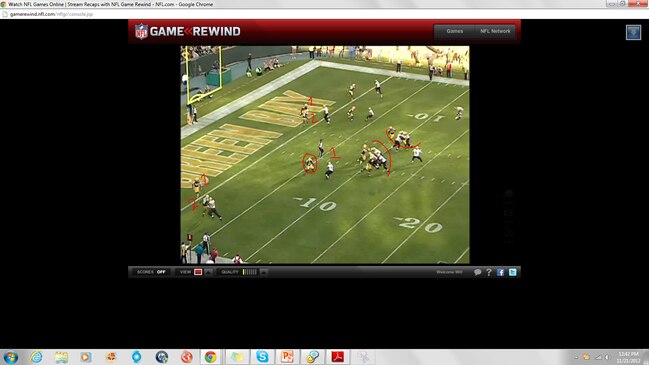649x365 pixels.
Task: Click the NFL shield logo
Action: coord(141,31)
